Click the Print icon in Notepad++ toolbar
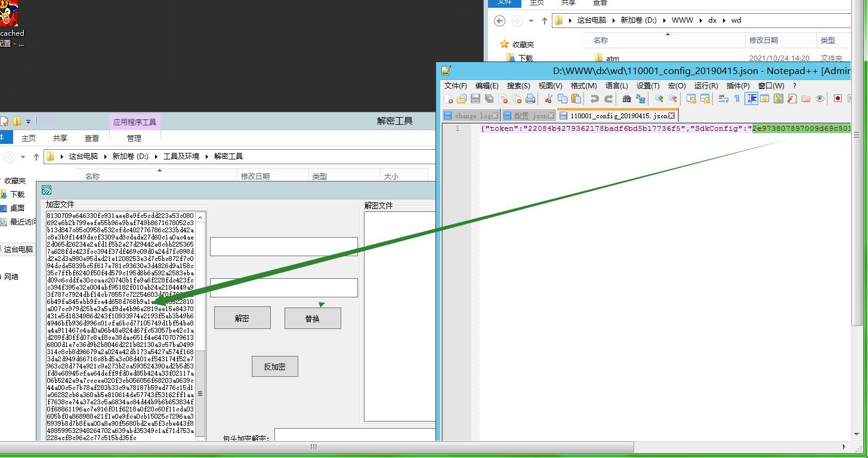 (530, 99)
